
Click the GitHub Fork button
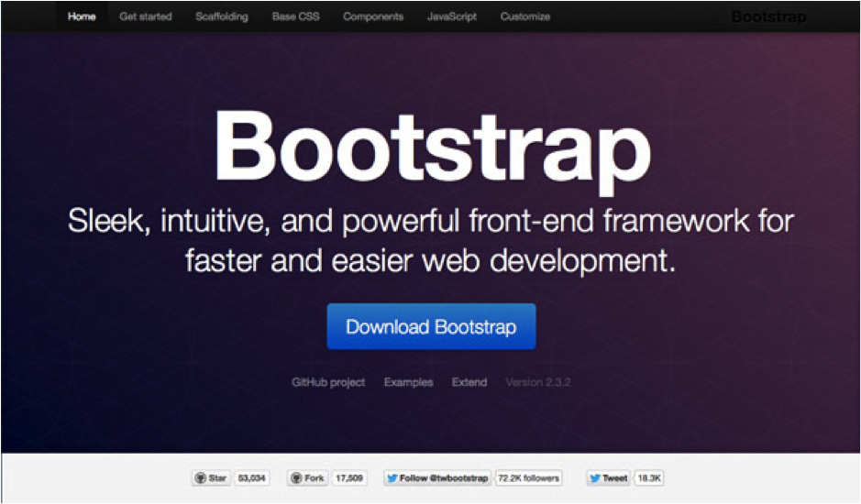[x=307, y=478]
